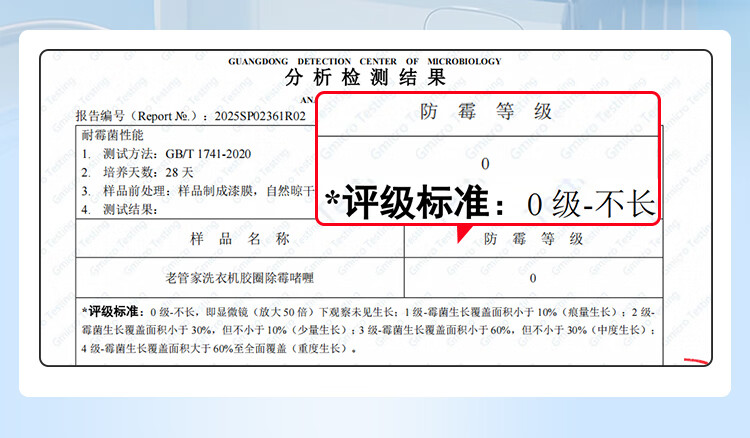The height and width of the screenshot is (438, 750).
Task: Click the bold '*评级标准：' label in the footnote
Action: pos(113,312)
